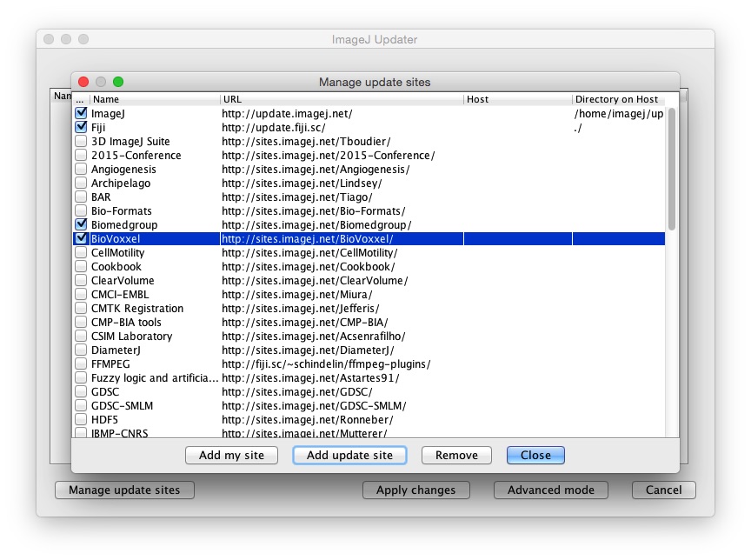Image resolution: width=751 pixels, height=560 pixels.
Task: Select the http://update.imagej.net/ URL cell
Action: (342, 114)
